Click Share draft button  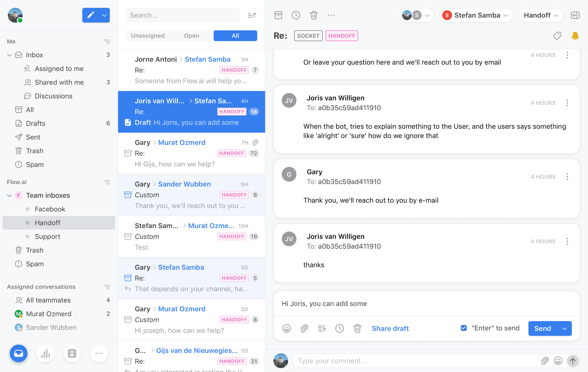[390, 328]
